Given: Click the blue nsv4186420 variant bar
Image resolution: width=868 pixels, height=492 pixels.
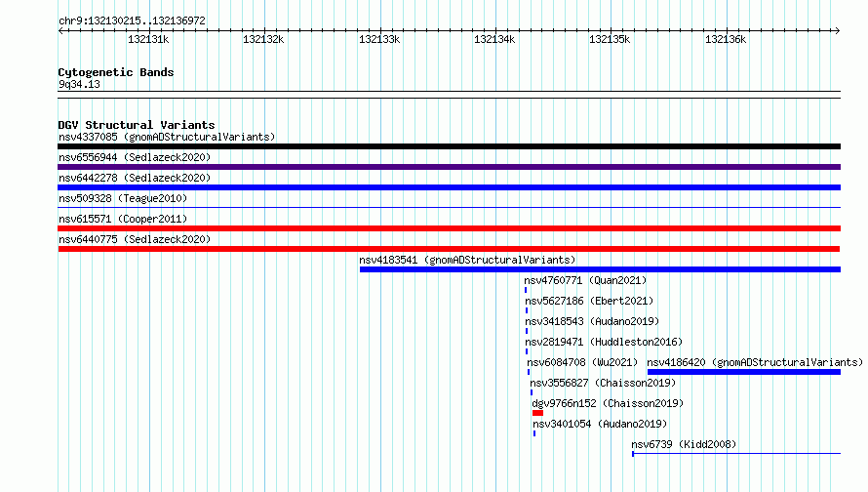Looking at the screenshot, I should [744, 372].
